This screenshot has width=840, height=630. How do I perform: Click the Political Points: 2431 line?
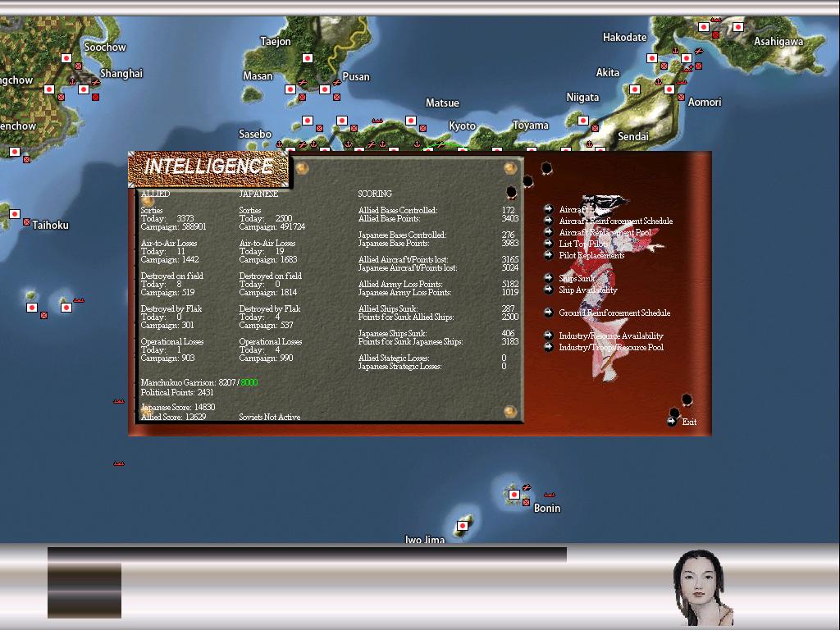coord(177,392)
